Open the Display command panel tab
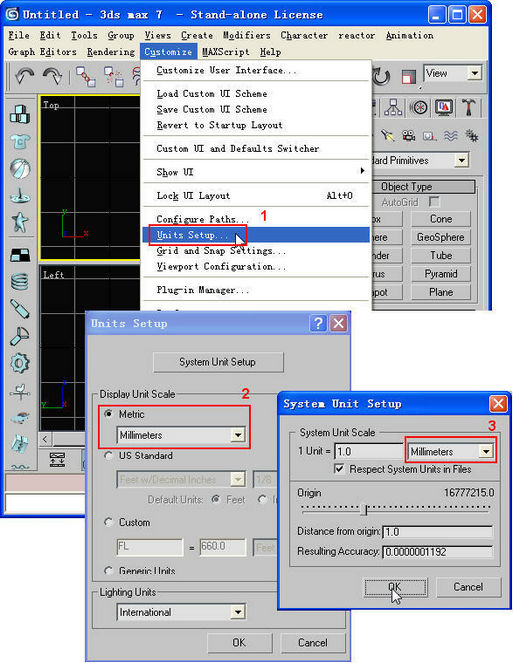 click(x=444, y=108)
